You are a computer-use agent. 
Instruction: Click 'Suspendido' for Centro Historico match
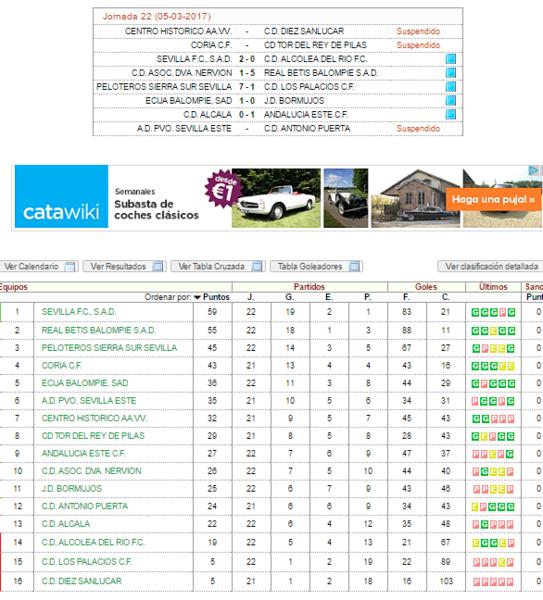pyautogui.click(x=418, y=31)
